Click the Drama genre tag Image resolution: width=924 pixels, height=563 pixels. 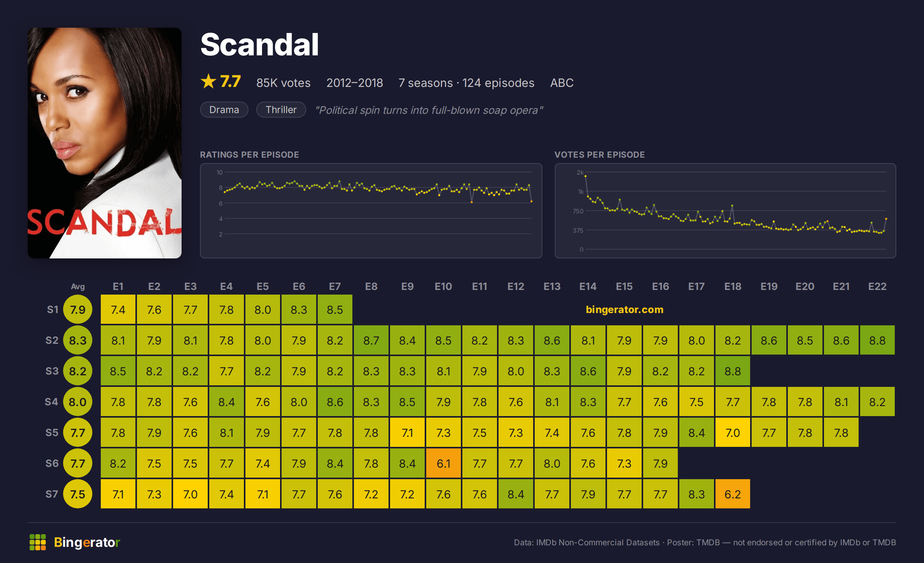[224, 110]
